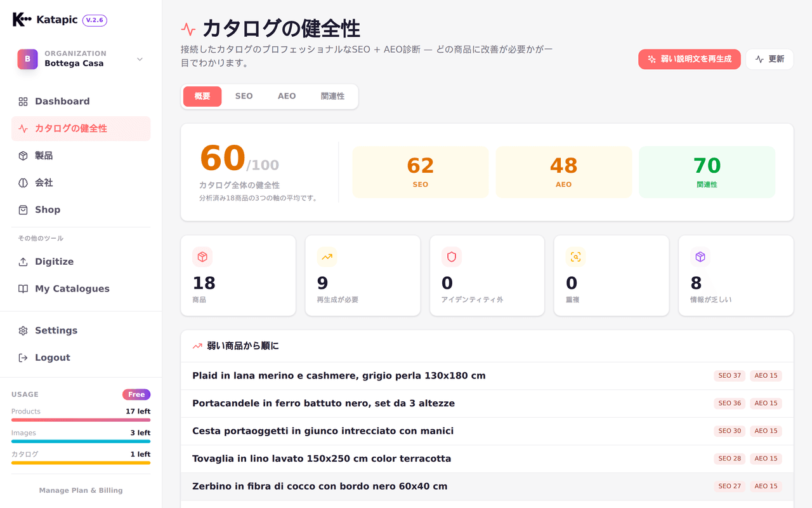
Task: Open the Portacandele in ferro battuto row
Action: (487, 403)
